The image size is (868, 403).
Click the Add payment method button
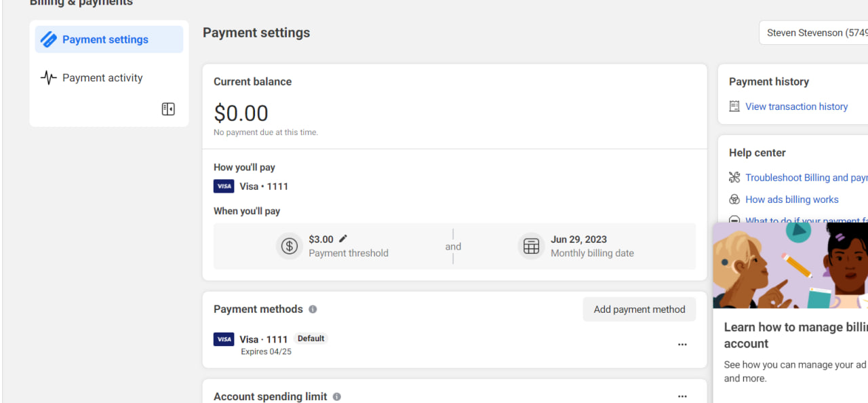639,309
